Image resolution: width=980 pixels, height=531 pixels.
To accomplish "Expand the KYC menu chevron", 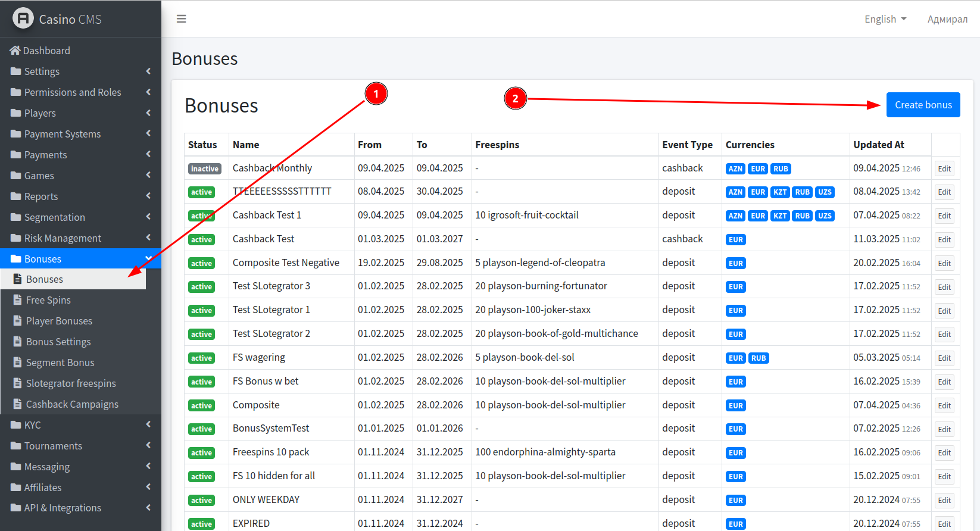I will pyautogui.click(x=148, y=425).
